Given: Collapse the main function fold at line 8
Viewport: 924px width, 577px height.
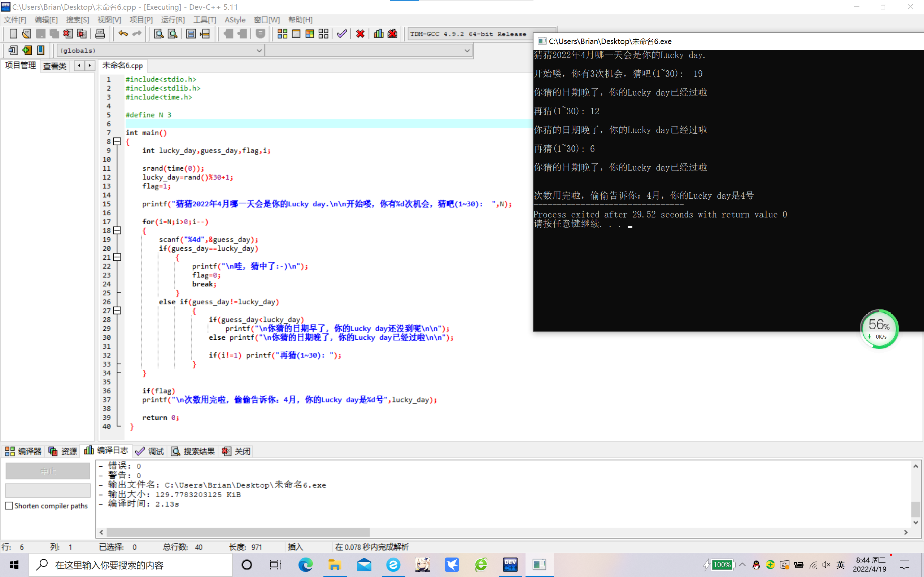Looking at the screenshot, I should [117, 142].
